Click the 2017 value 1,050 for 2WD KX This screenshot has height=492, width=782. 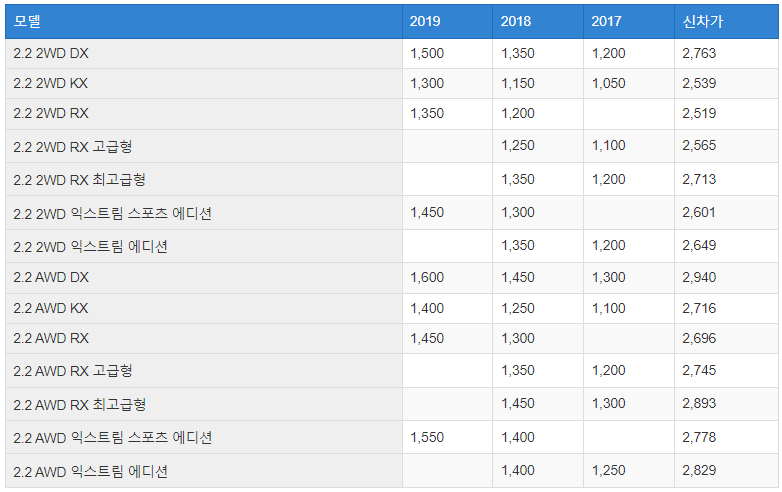(608, 83)
